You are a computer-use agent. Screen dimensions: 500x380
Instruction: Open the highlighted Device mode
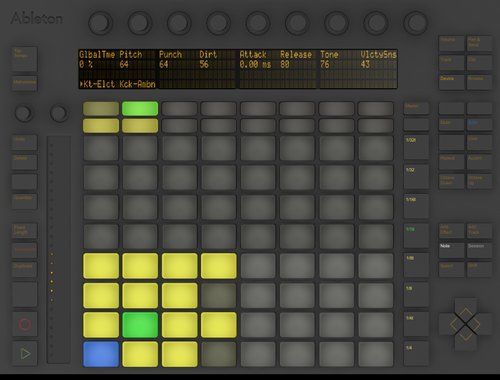(451, 82)
